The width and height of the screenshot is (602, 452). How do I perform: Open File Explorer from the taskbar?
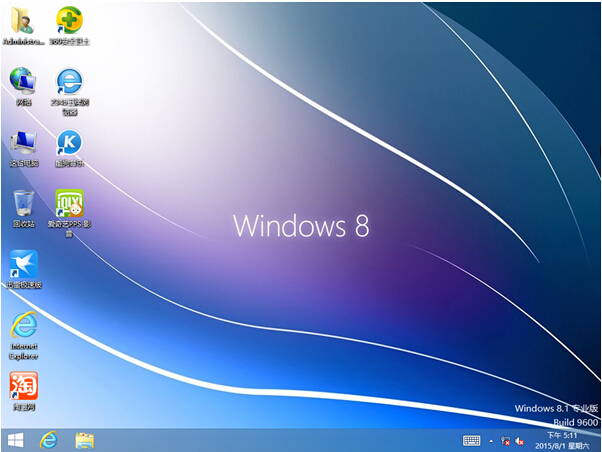tap(85, 440)
